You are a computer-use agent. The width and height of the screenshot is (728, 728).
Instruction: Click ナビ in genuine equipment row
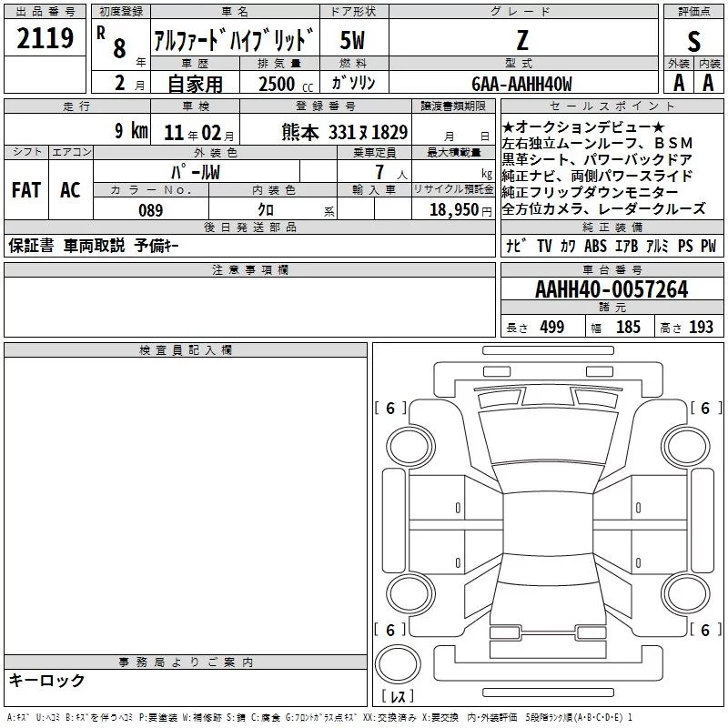pos(516,246)
